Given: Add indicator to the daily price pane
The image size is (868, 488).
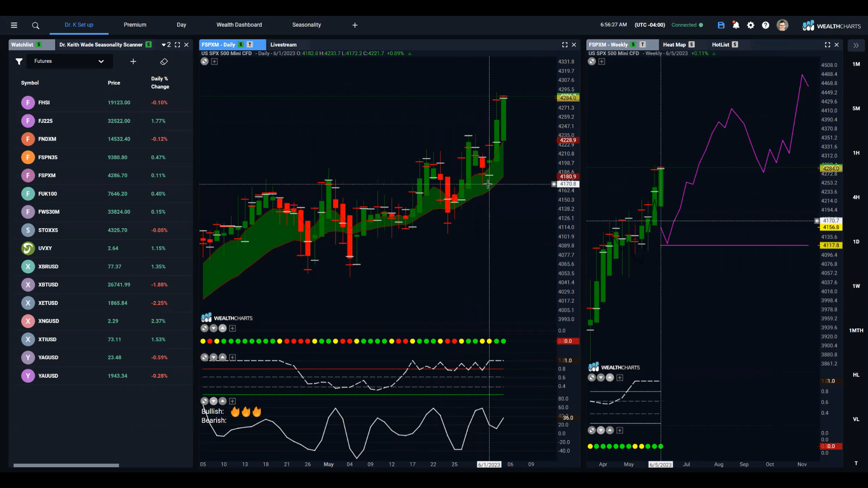Looking at the screenshot, I should pyautogui.click(x=214, y=61).
